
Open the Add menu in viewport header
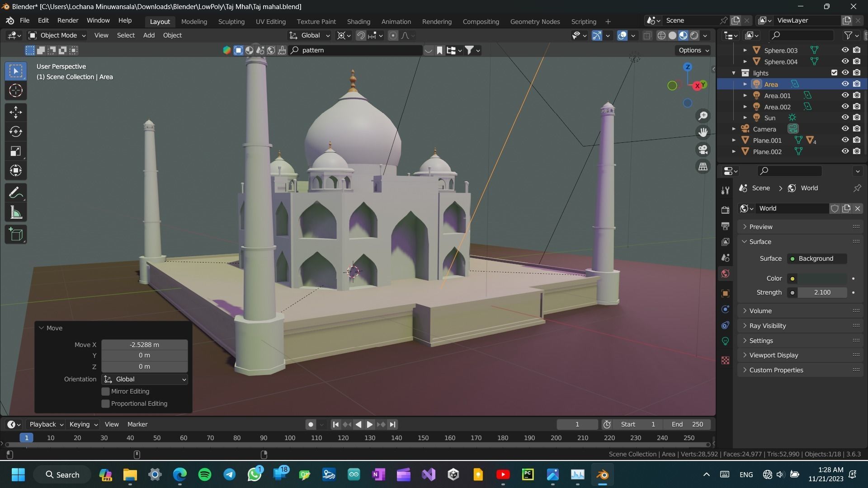(x=149, y=35)
